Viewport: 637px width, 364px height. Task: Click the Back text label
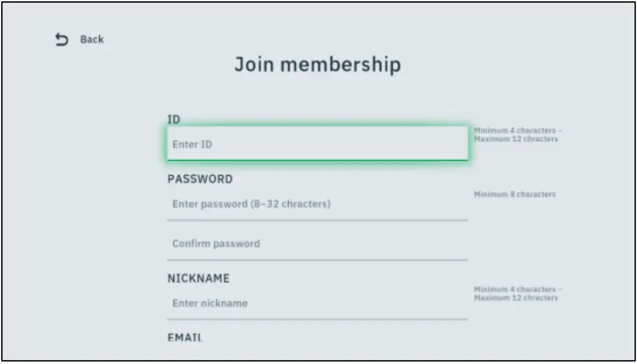pos(91,39)
